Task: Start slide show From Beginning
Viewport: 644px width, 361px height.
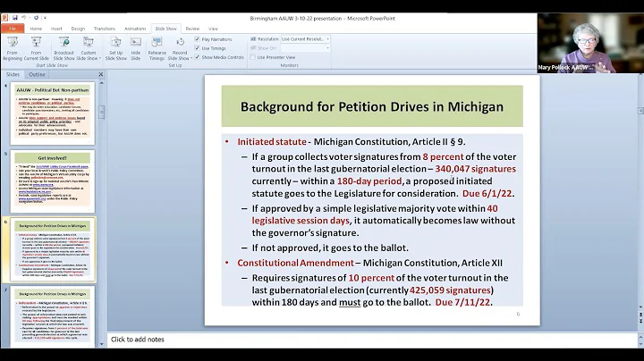Action: (13, 49)
